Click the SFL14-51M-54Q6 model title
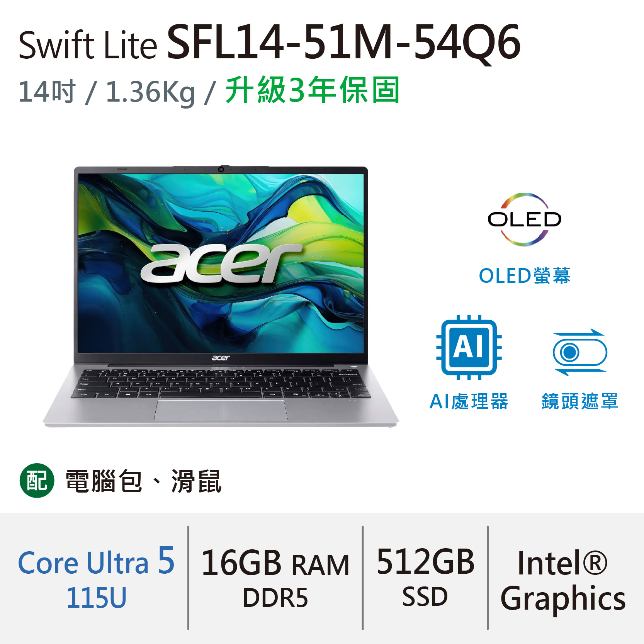644x644 pixels. pyautogui.click(x=344, y=42)
